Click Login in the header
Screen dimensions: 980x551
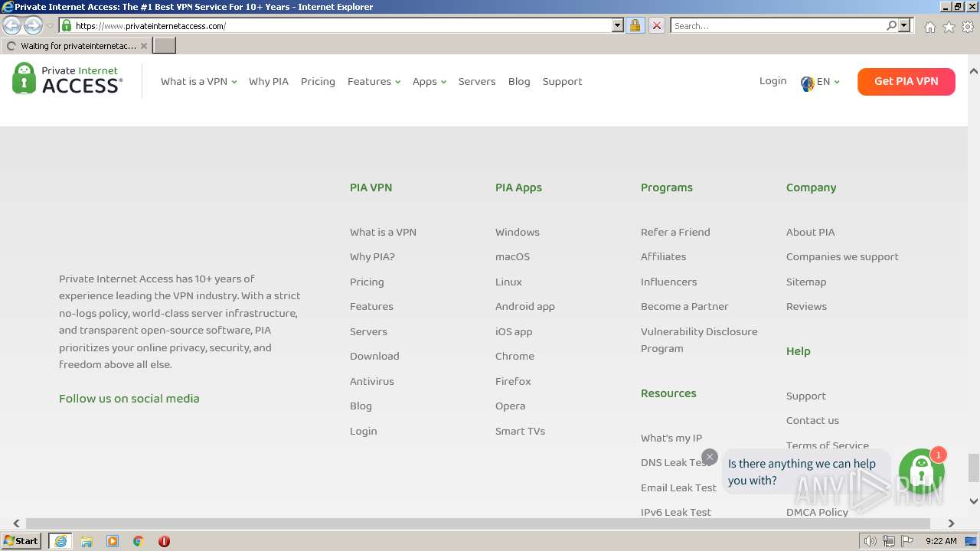click(x=773, y=81)
